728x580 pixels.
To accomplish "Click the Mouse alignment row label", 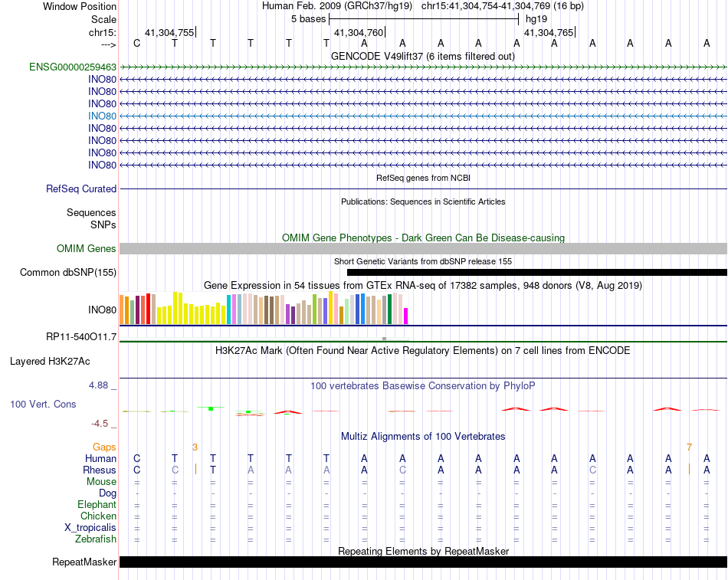I will click(101, 482).
